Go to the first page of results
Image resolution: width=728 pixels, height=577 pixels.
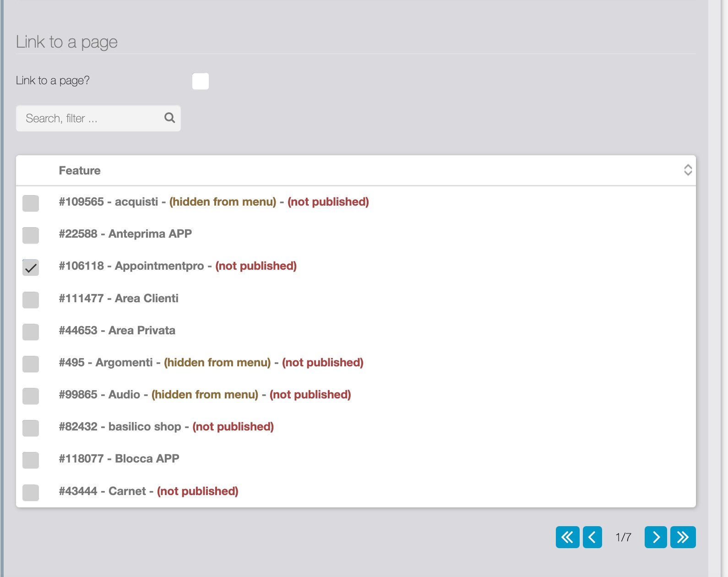[567, 537]
